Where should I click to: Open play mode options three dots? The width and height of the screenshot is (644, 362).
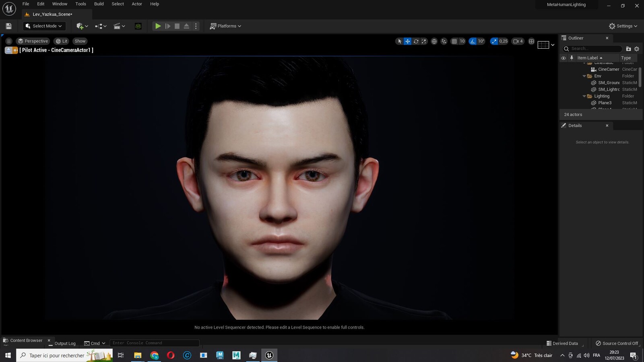(196, 26)
